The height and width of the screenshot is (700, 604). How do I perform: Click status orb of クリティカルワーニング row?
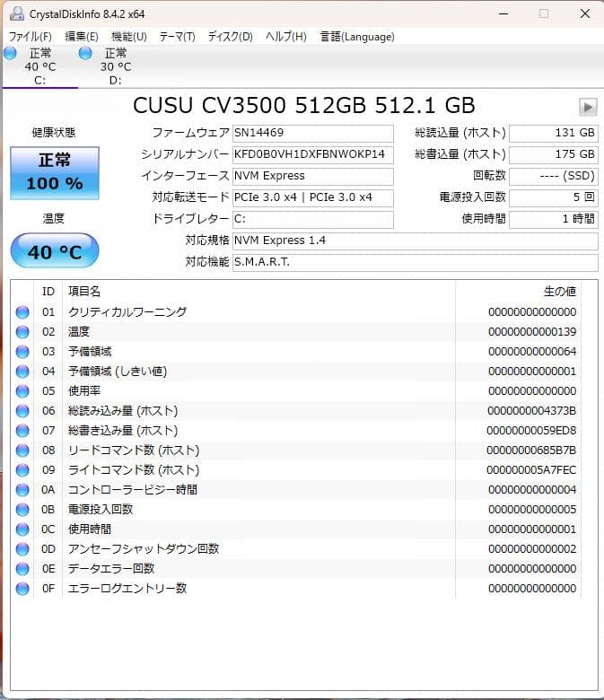[x=22, y=312]
